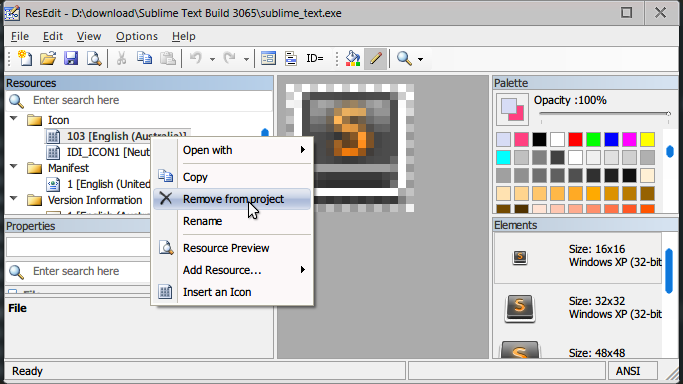This screenshot has height=384, width=683.
Task: Click foreground/background color selector in Palette
Action: [x=512, y=109]
